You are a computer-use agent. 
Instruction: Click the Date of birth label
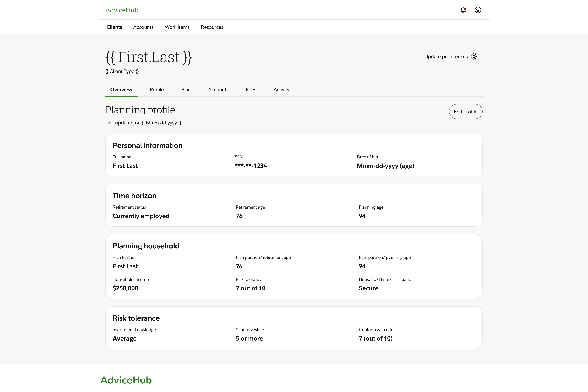pos(369,157)
